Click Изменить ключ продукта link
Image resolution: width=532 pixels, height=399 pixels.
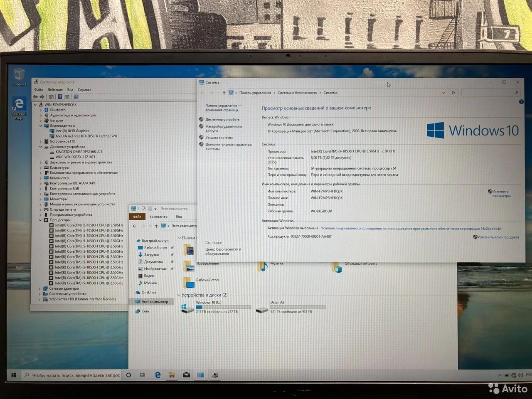click(498, 237)
